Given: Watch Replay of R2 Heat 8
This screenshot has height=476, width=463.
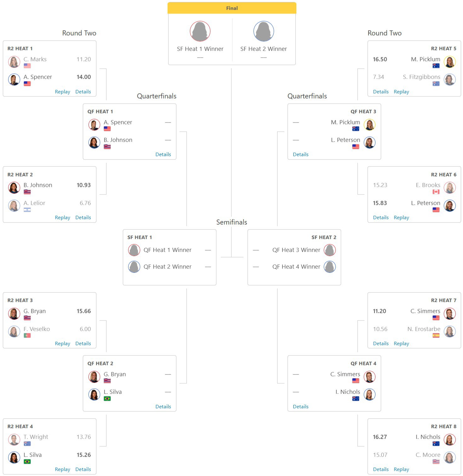Looking at the screenshot, I should [401, 469].
